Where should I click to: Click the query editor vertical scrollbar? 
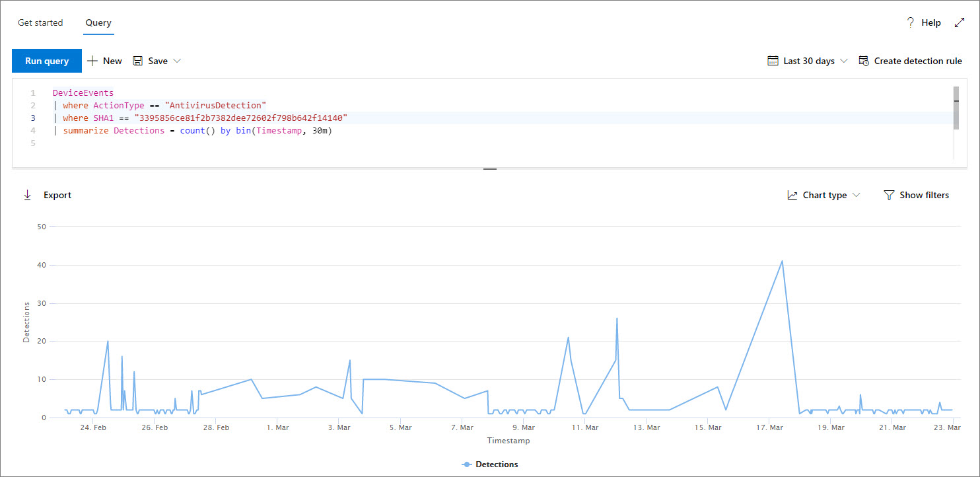coord(956,107)
